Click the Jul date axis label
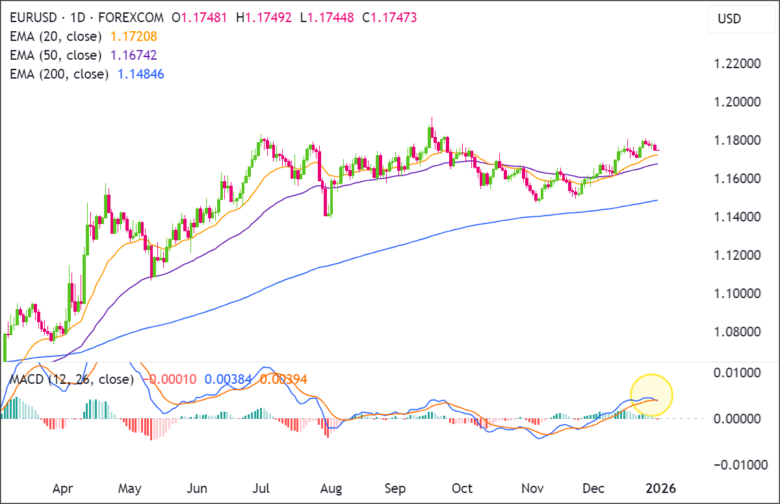This screenshot has height=504, width=780. 261,489
